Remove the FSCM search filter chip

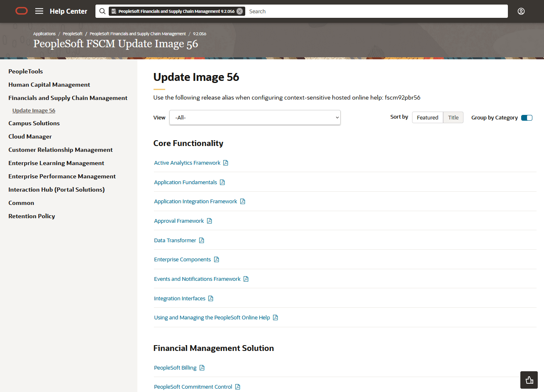(240, 11)
